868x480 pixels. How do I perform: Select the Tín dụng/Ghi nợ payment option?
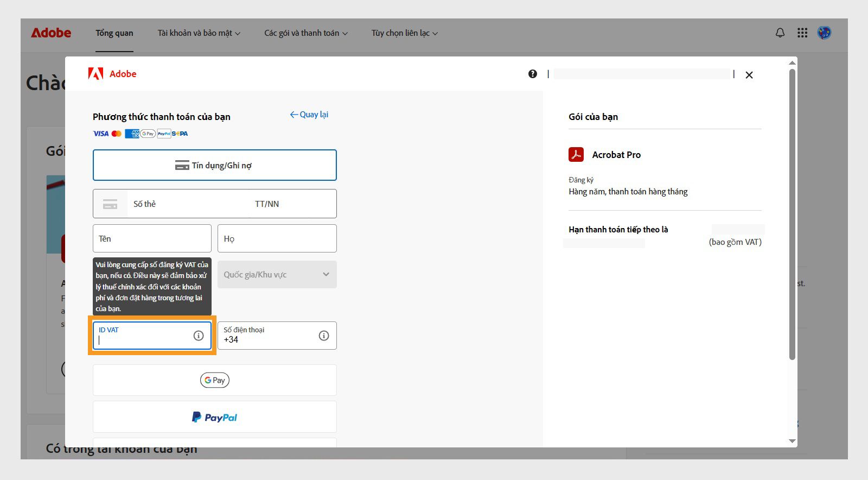point(215,165)
